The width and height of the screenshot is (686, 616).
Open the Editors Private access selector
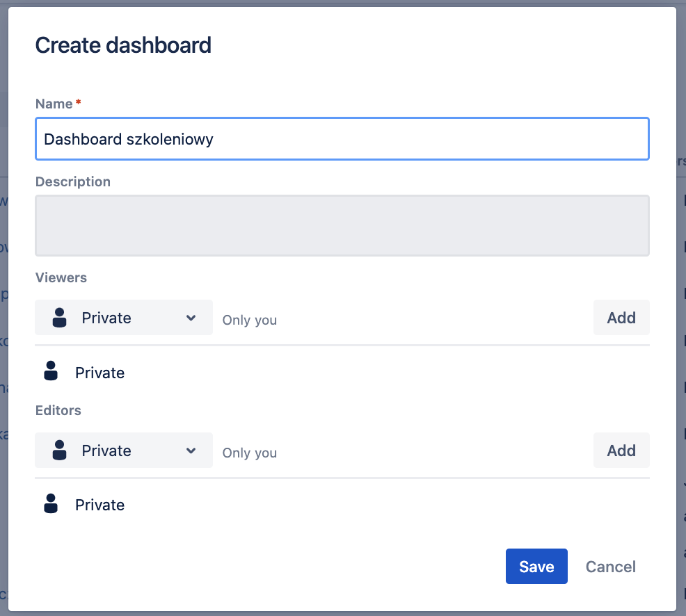124,451
